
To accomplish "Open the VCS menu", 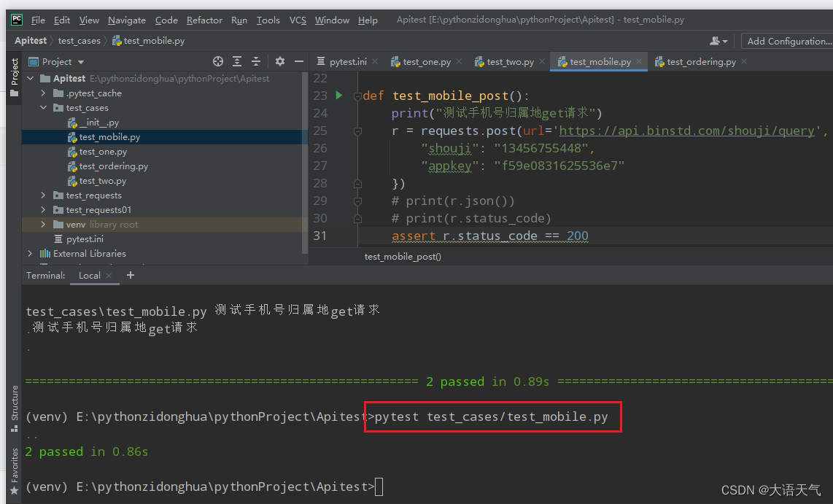I will (x=298, y=20).
